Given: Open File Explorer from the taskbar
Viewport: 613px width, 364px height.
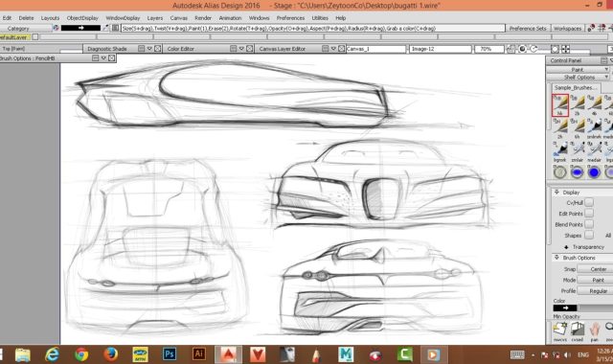Looking at the screenshot, I should (23, 354).
